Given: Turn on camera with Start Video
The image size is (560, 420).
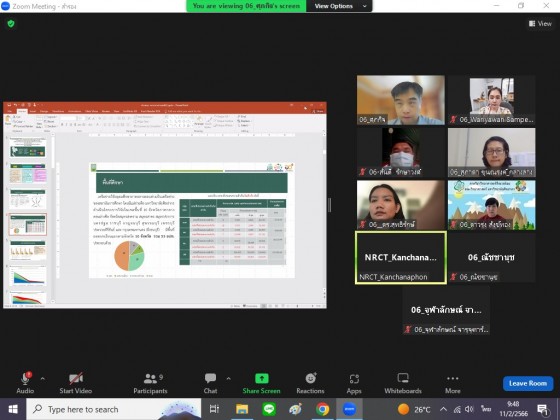Looking at the screenshot, I should (x=76, y=383).
